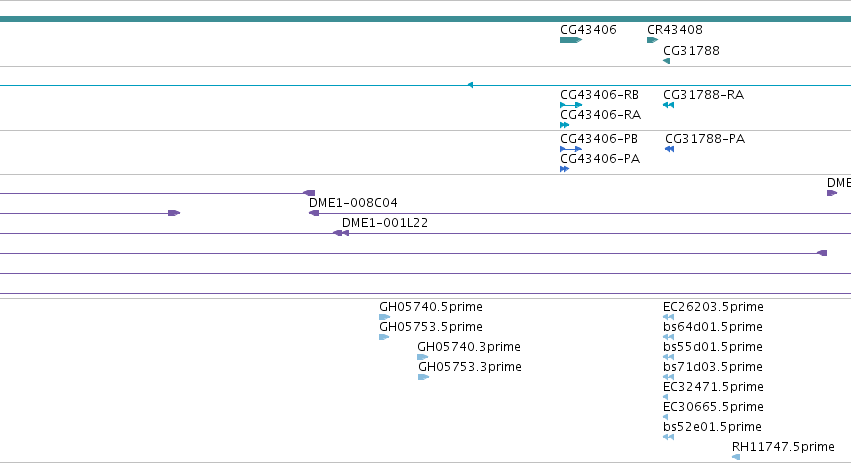Click the thick teal bar at top

point(426,19)
